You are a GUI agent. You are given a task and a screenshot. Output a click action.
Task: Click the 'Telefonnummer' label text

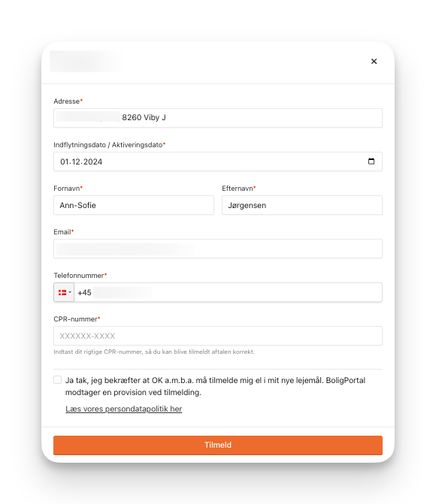[78, 276]
